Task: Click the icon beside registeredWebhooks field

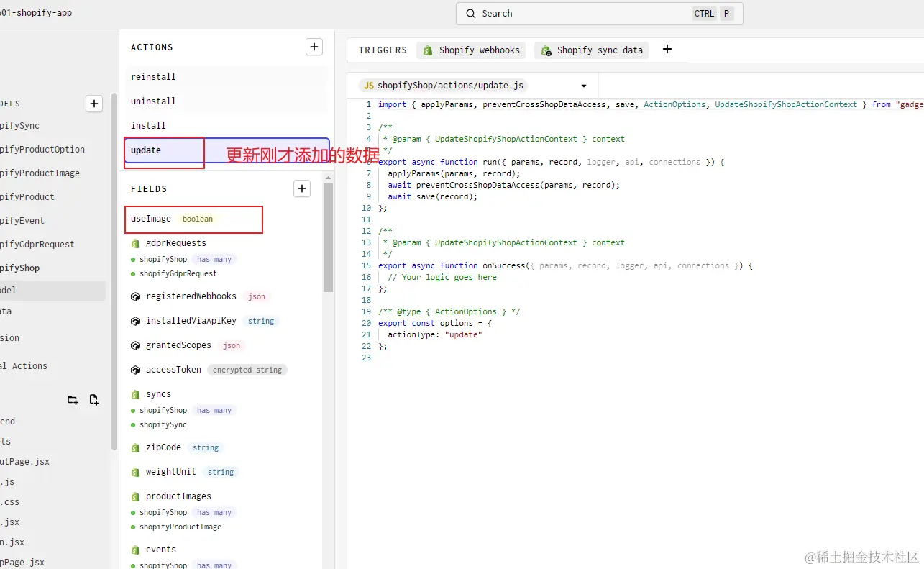Action: [x=135, y=296]
